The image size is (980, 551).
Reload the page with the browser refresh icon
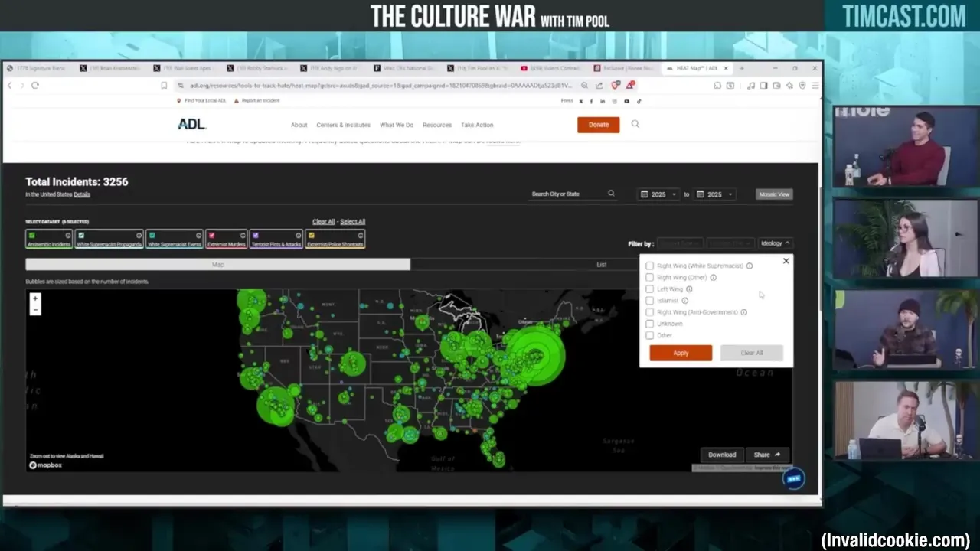[x=35, y=85]
